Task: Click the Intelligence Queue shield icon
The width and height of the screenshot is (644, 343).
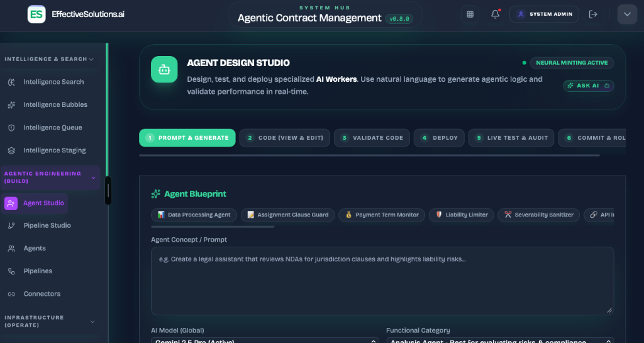Action: pyautogui.click(x=11, y=128)
